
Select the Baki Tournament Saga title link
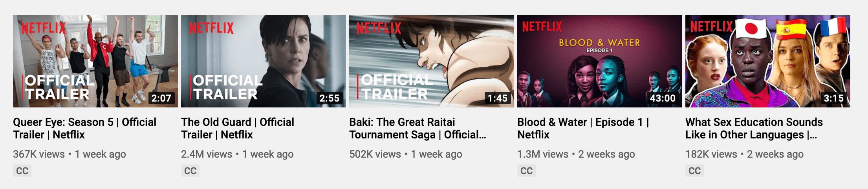[x=418, y=128]
